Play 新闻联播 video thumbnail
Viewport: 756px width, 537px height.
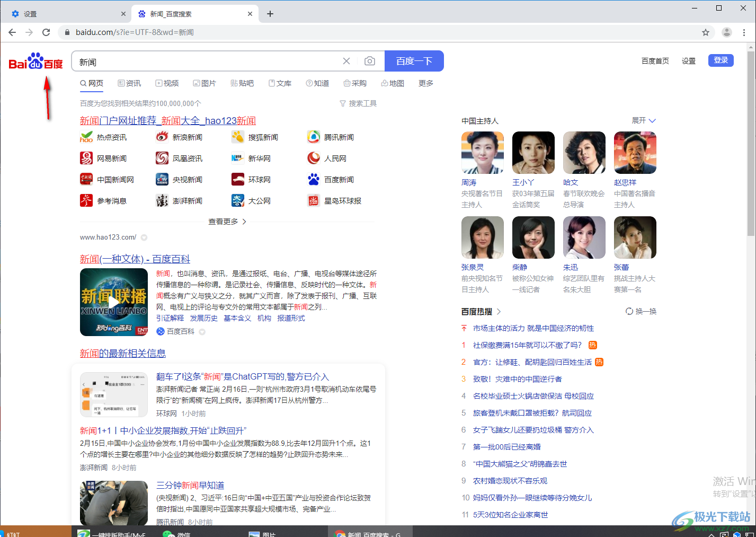(114, 302)
